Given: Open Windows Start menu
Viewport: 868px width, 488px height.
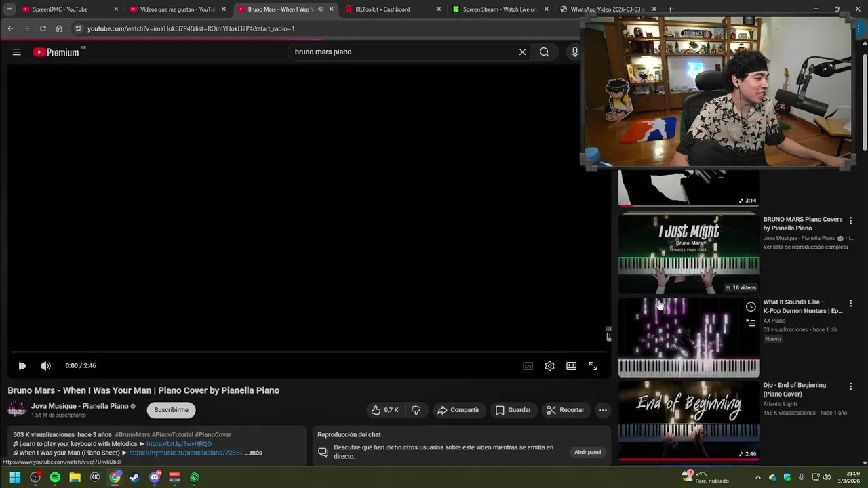Looking at the screenshot, I should [x=15, y=477].
